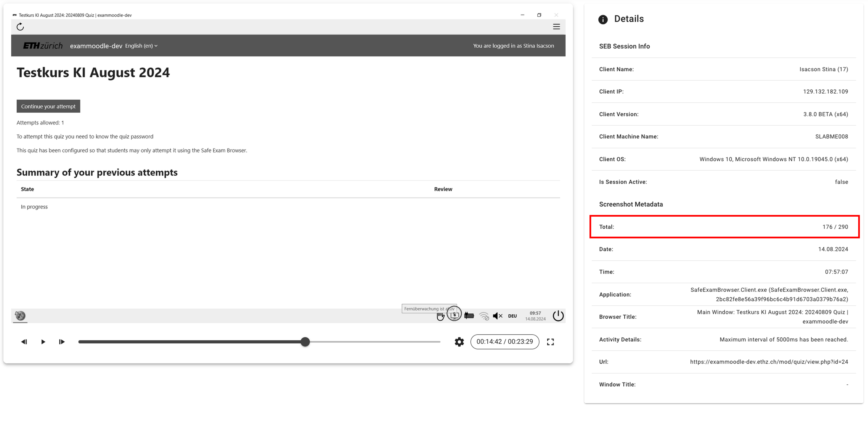The width and height of the screenshot is (868, 431).
Task: Click the Details info icon
Action: coord(603,20)
